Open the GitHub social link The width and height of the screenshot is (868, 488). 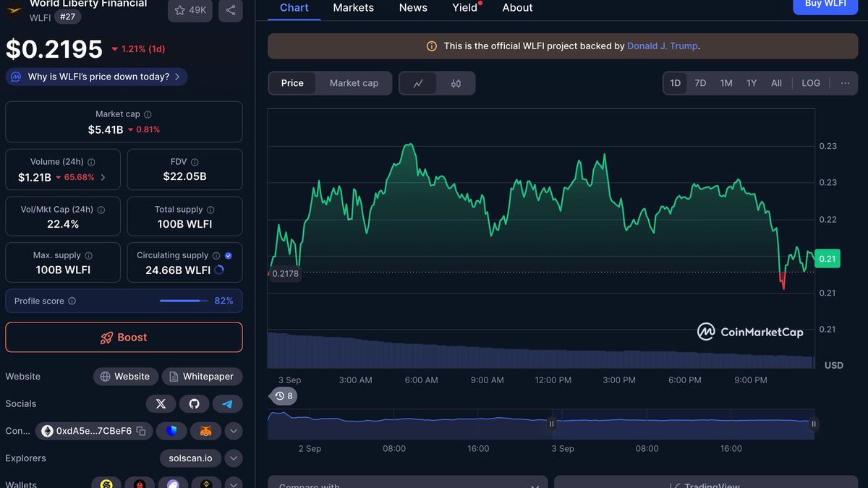[194, 403]
